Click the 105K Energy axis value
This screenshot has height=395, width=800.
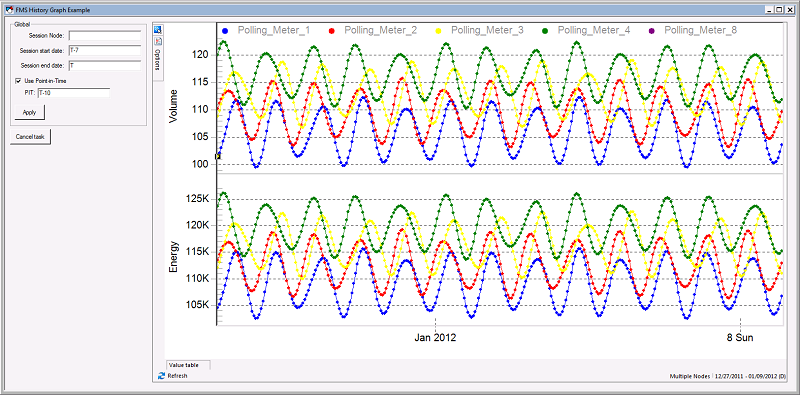(x=198, y=305)
